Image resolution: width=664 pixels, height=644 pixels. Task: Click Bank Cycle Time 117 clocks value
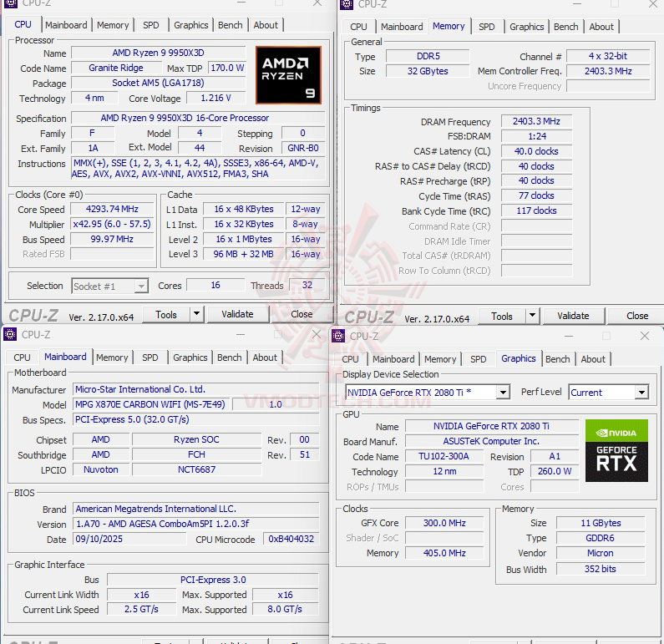click(x=536, y=210)
